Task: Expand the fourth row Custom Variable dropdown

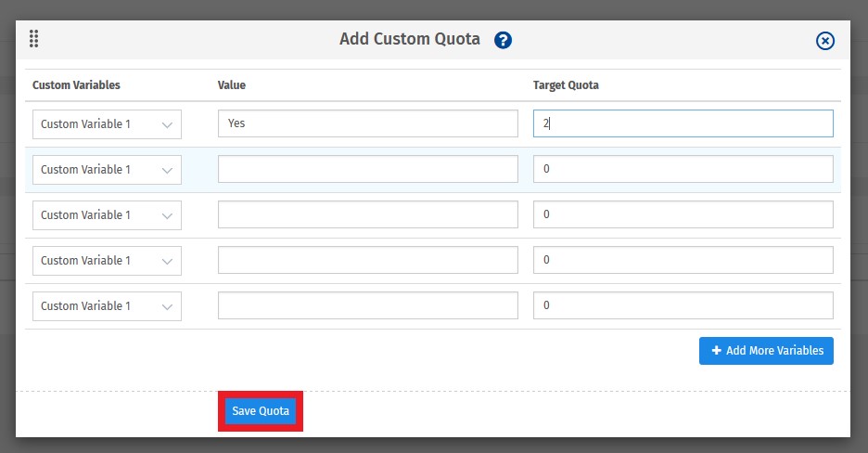Action: coord(107,261)
